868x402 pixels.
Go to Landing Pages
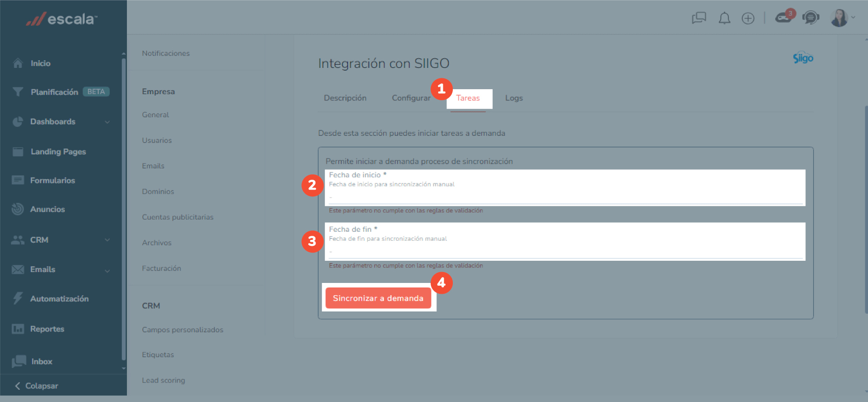58,152
